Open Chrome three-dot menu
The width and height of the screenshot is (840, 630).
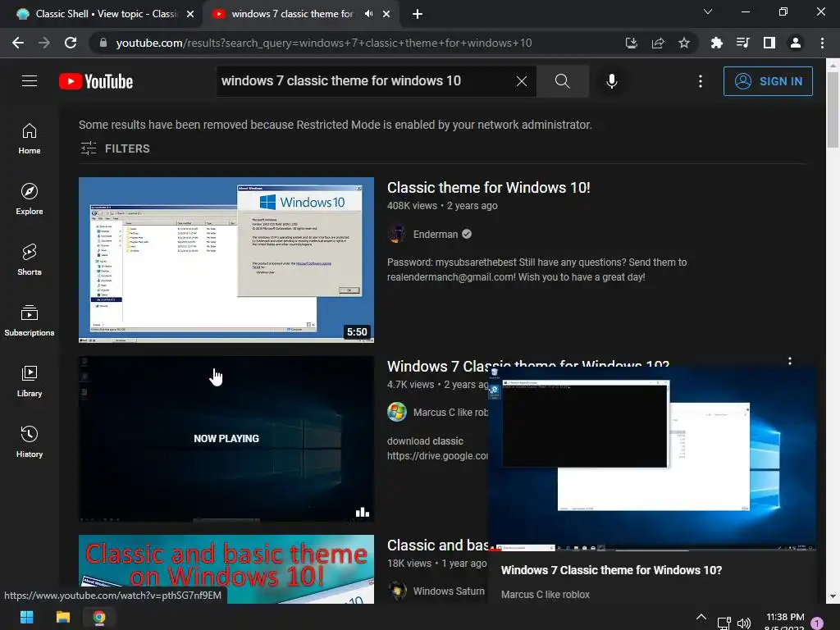[822, 43]
